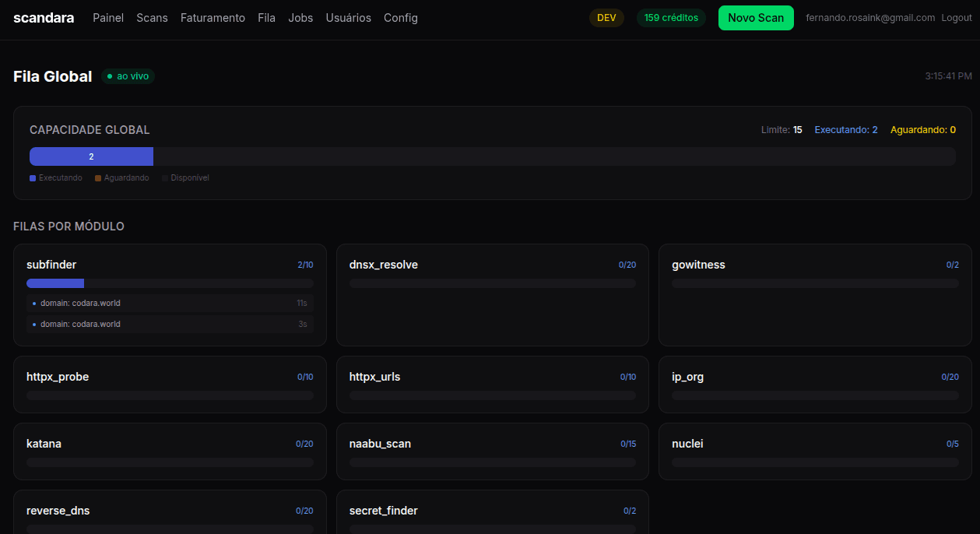Go to the Scans page
The height and width of the screenshot is (534, 980).
152,18
